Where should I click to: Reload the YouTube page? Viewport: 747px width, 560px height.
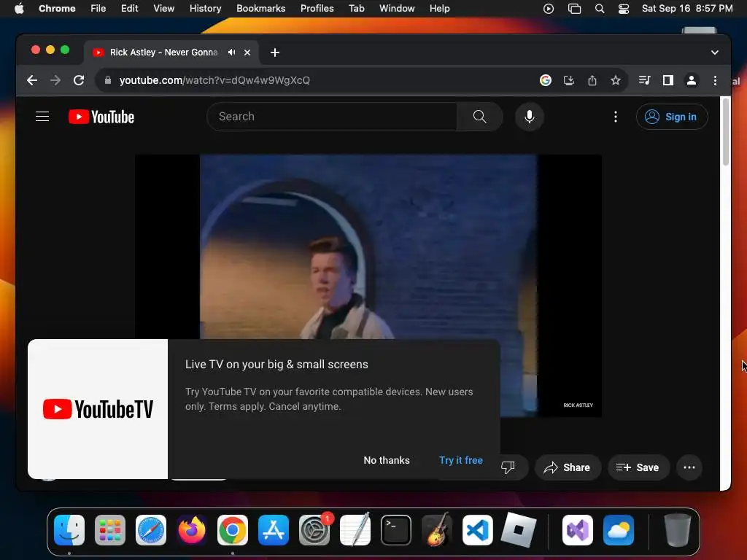click(79, 80)
